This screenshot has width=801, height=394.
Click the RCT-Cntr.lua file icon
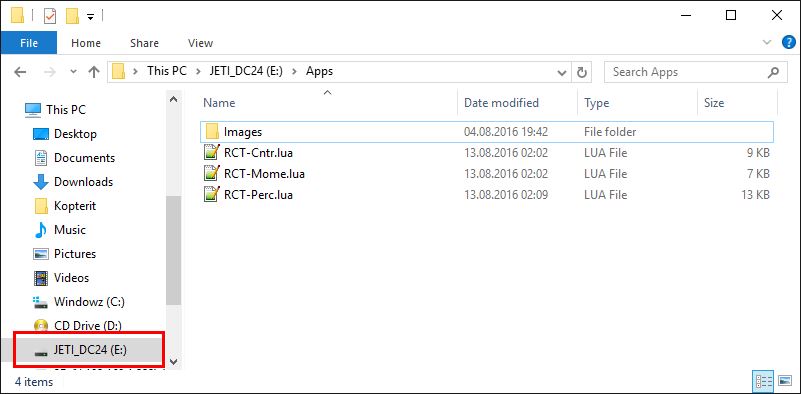tap(211, 153)
